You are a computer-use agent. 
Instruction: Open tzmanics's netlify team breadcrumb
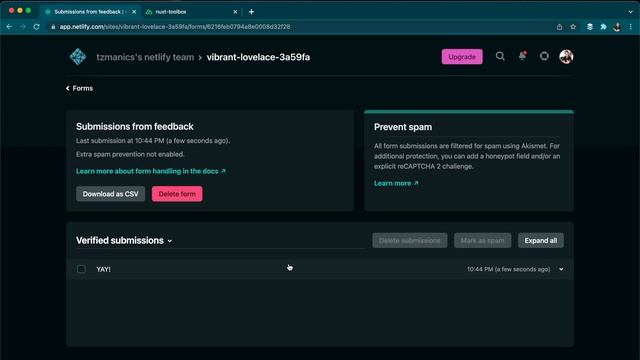(145, 57)
